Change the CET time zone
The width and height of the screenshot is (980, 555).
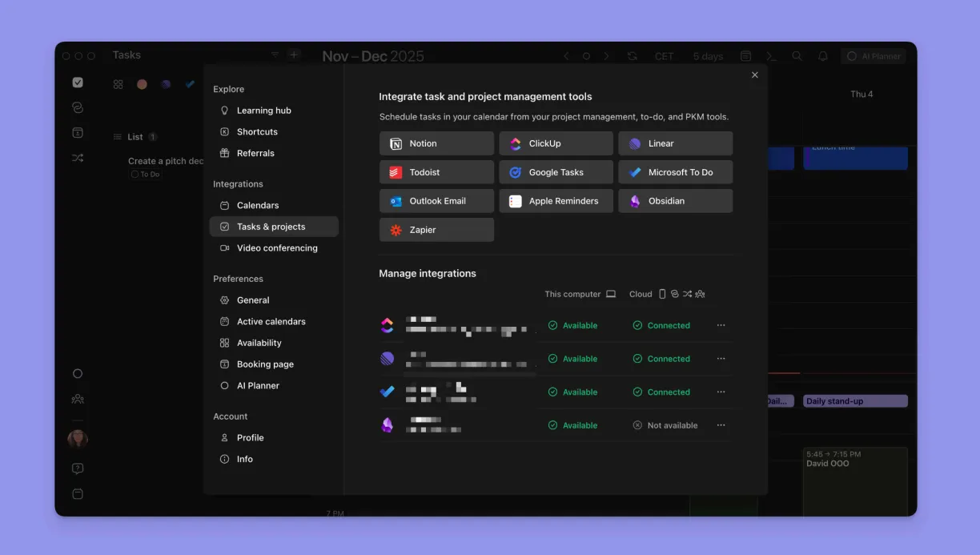[x=664, y=56]
